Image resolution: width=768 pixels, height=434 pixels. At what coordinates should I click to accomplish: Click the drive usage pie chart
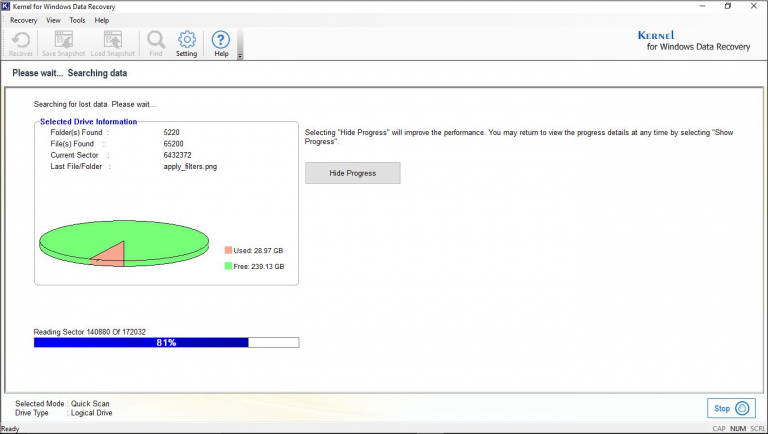[124, 243]
